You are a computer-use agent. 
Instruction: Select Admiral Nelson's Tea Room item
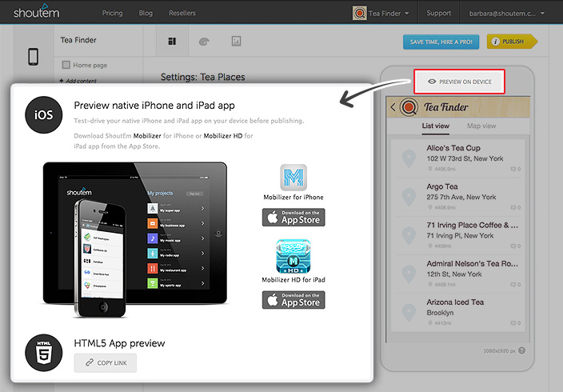pyautogui.click(x=457, y=274)
